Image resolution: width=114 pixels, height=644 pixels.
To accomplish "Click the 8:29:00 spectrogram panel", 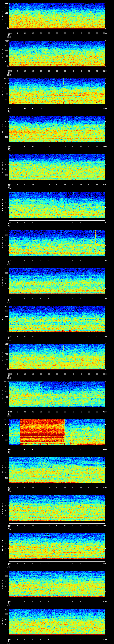I will click(57, 16).
